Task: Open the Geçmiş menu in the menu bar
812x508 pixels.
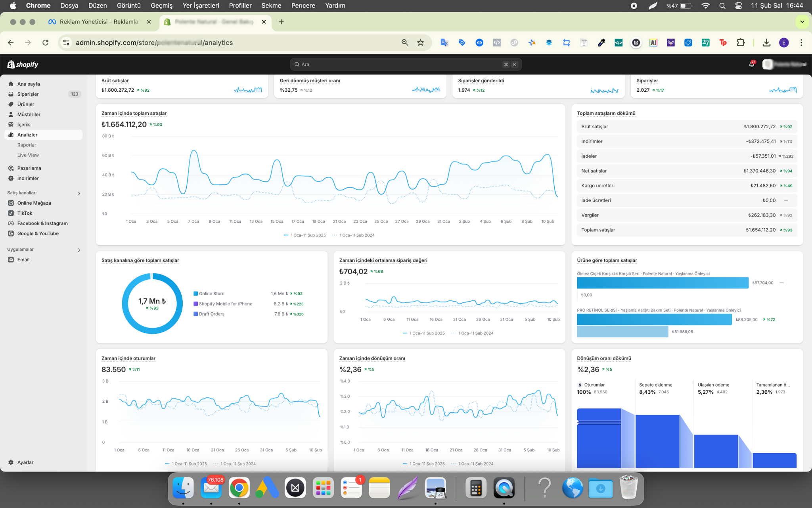Action: [x=161, y=6]
